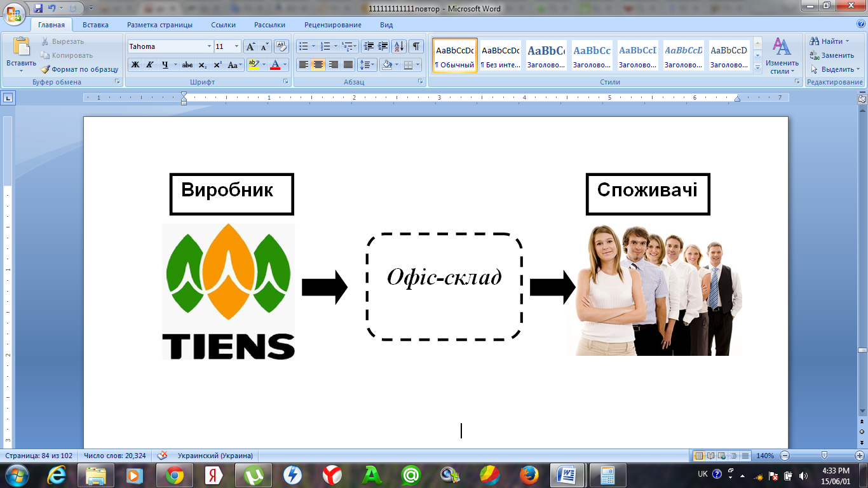Screen dimensions: 868x488
Task: Switch to the Рецензирование tab
Action: [333, 25]
